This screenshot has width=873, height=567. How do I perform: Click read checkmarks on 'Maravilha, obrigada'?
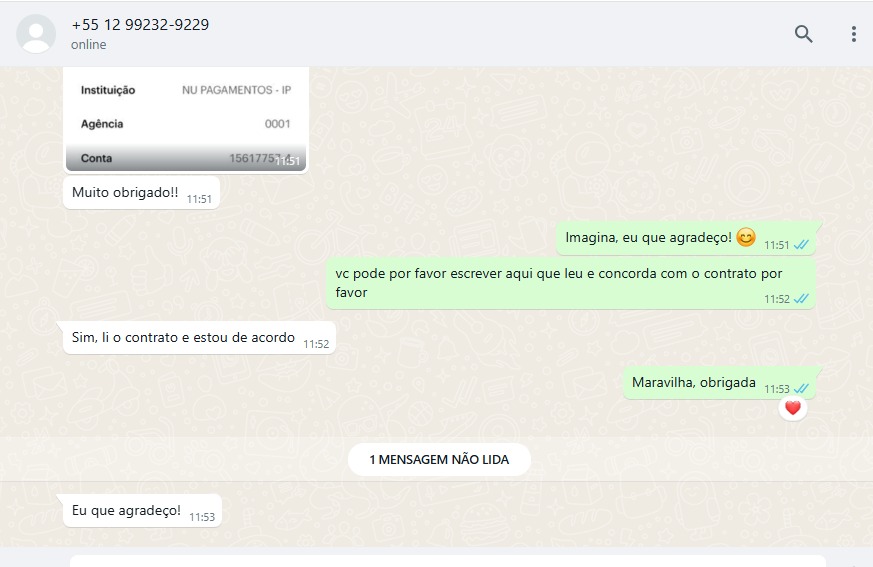(801, 389)
